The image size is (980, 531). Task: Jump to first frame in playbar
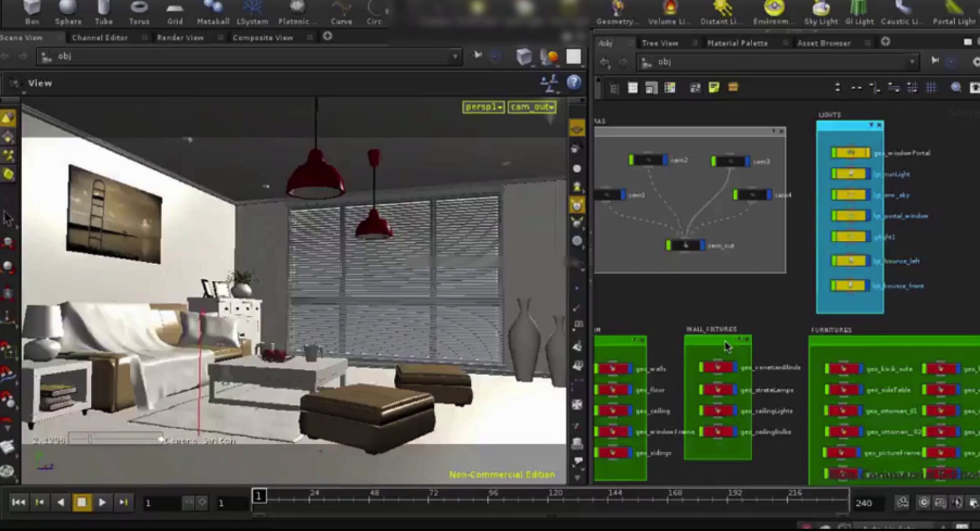tap(18, 503)
